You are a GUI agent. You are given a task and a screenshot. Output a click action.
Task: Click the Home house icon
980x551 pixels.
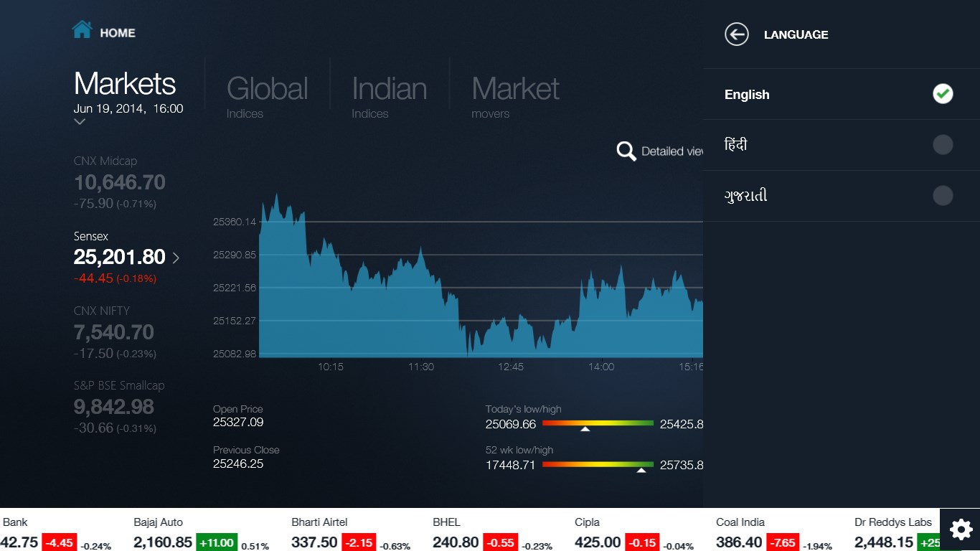[82, 29]
